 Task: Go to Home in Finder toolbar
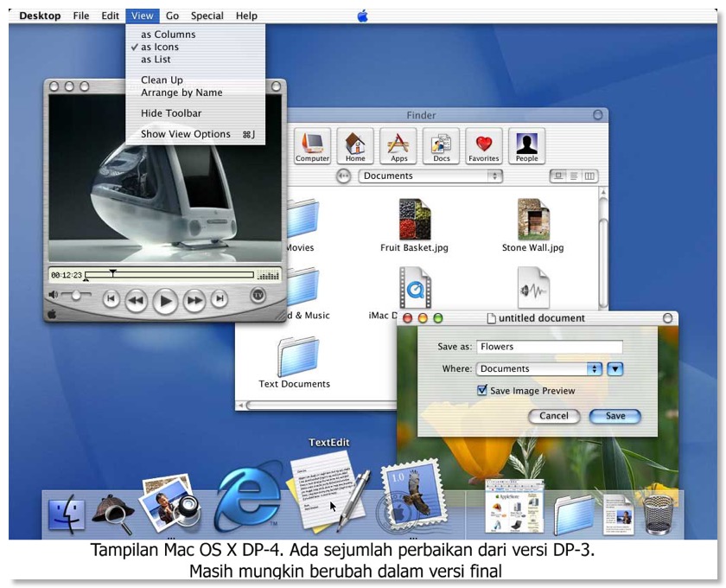tap(355, 146)
